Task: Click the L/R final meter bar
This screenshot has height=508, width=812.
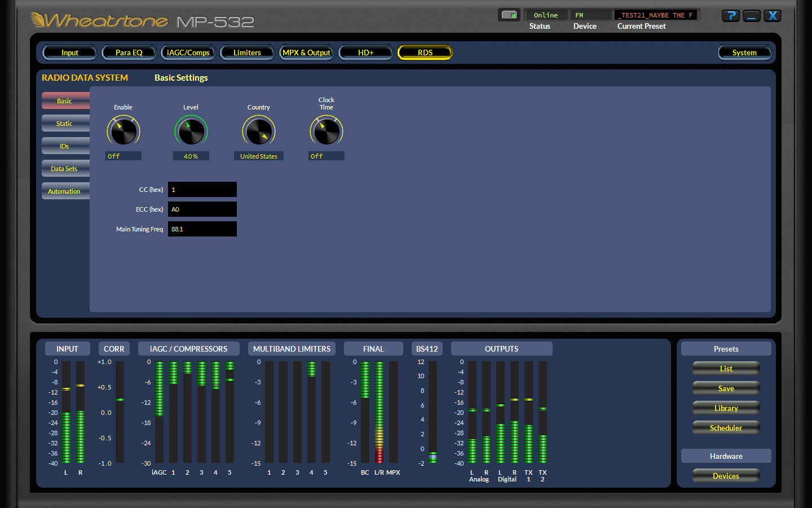Action: coord(379,412)
